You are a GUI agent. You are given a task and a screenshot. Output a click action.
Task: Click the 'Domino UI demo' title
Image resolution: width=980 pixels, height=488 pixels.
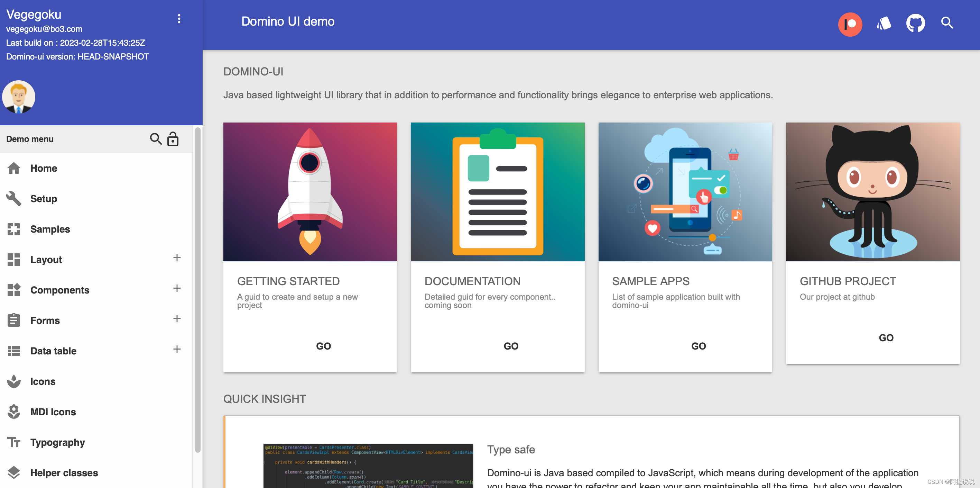(288, 21)
